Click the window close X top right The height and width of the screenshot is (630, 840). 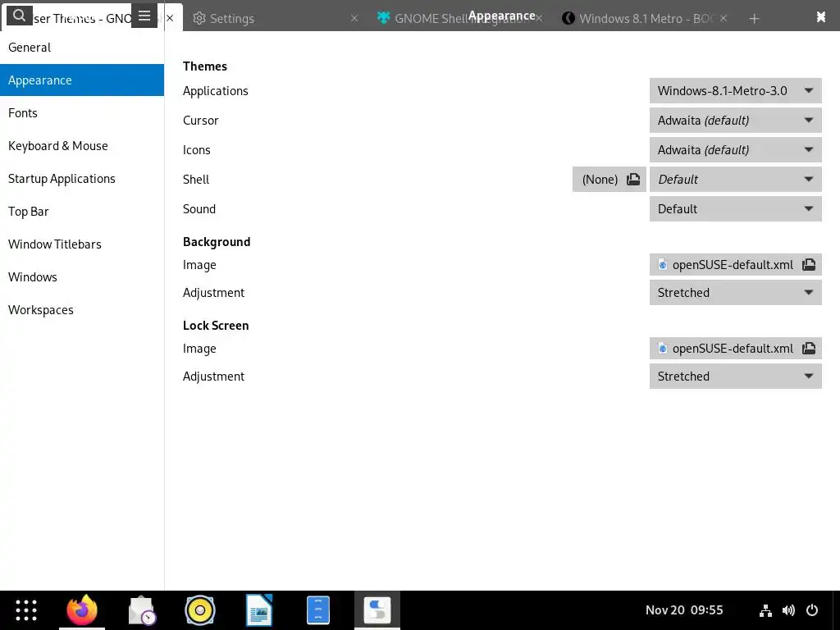coord(820,17)
